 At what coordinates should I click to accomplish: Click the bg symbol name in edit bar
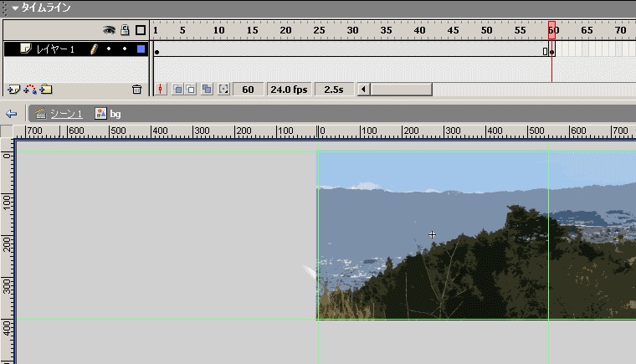tap(115, 114)
